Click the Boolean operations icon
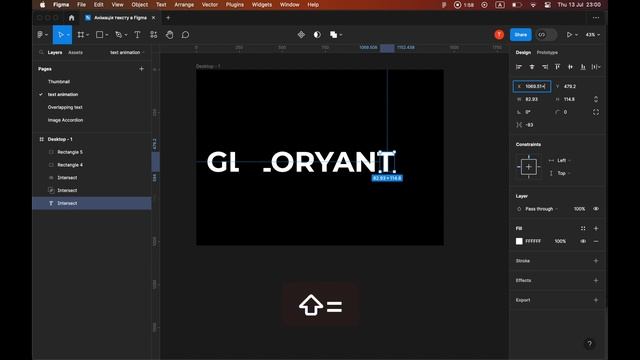 coord(333,35)
